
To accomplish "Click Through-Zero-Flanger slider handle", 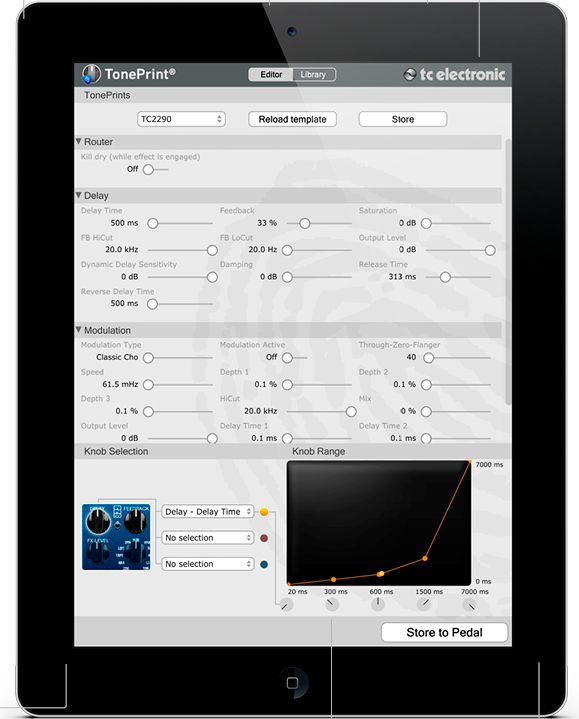I will click(429, 358).
